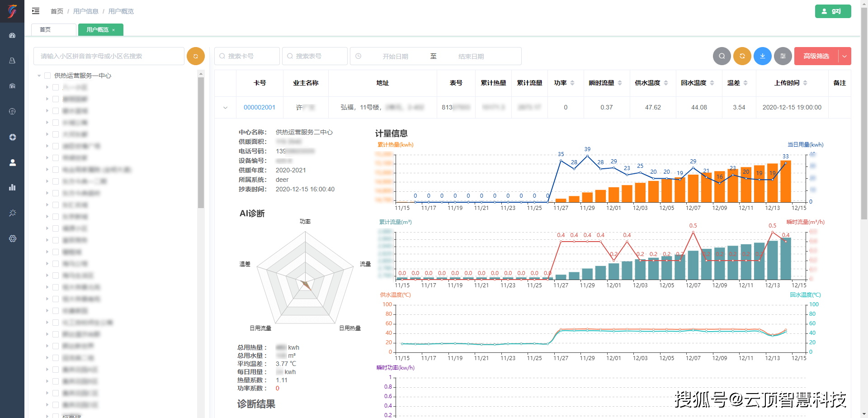The height and width of the screenshot is (418, 868).
Task: Collapse the 供热运营服务一中心 tree node
Action: [x=39, y=76]
